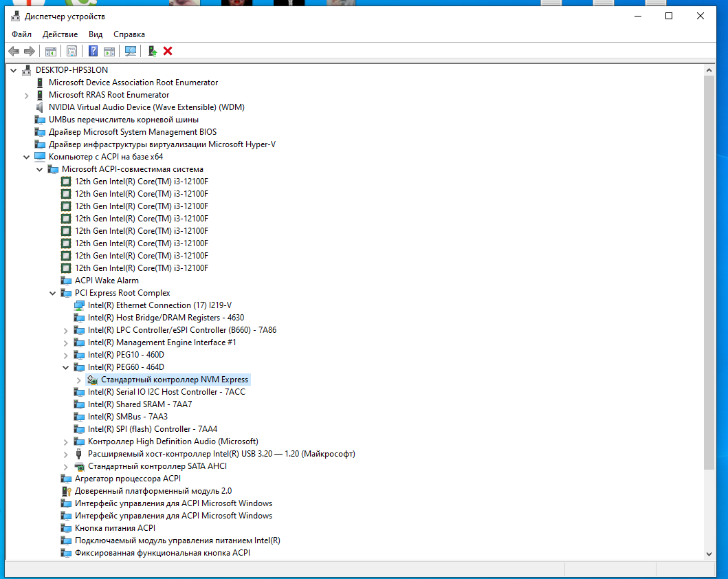Scan for hardware changes using the monitor icon

click(x=130, y=51)
